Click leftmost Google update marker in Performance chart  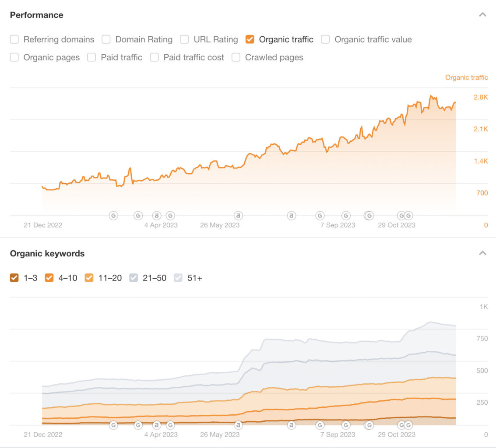click(113, 215)
